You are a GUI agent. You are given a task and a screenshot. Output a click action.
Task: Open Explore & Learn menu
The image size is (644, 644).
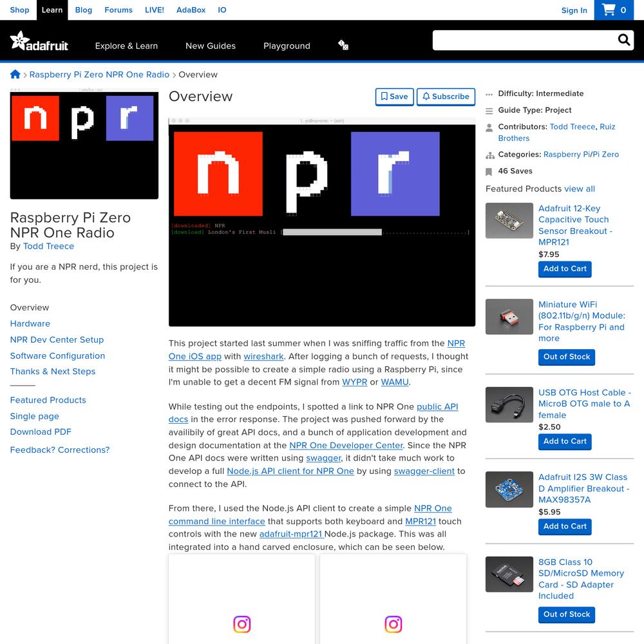(x=126, y=46)
